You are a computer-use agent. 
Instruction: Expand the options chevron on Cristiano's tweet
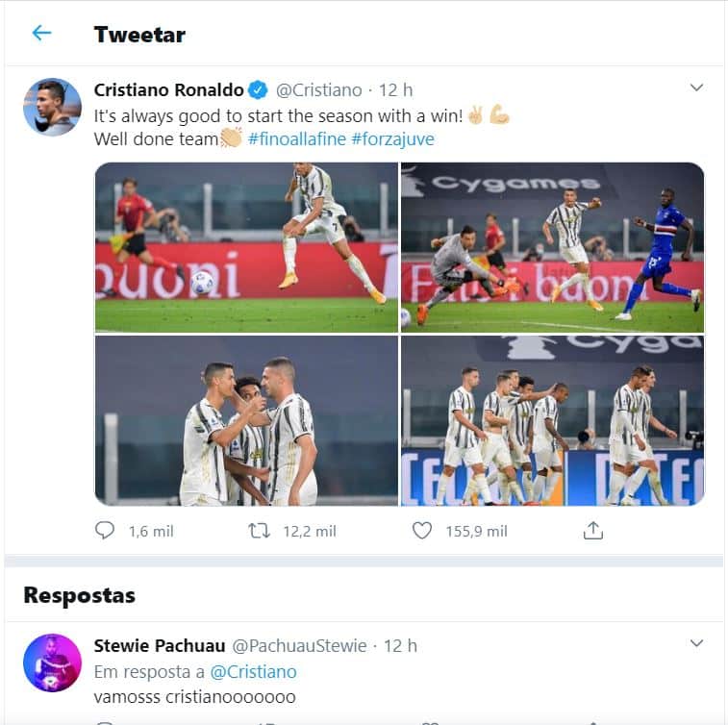point(697,88)
